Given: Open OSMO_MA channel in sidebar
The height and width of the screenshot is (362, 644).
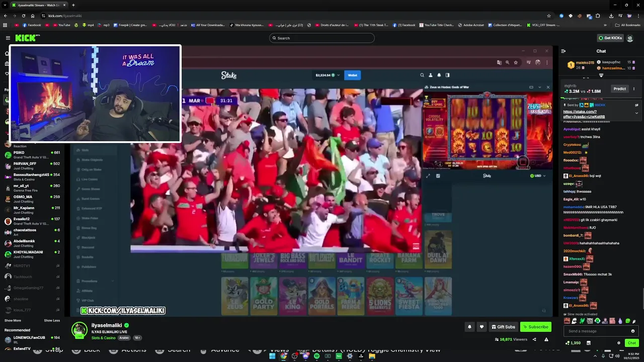Looking at the screenshot, I should 33,199.
